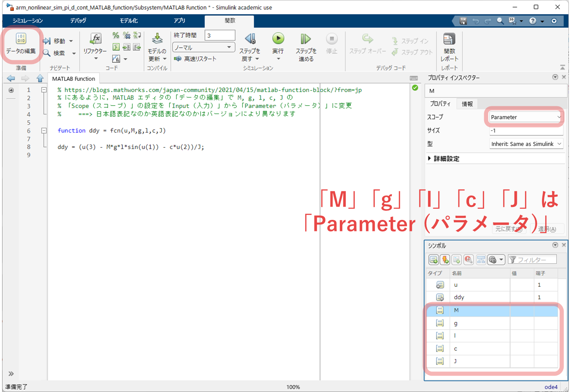Switch to the シミュレーション tab
This screenshot has width=572, height=392.
pos(28,21)
